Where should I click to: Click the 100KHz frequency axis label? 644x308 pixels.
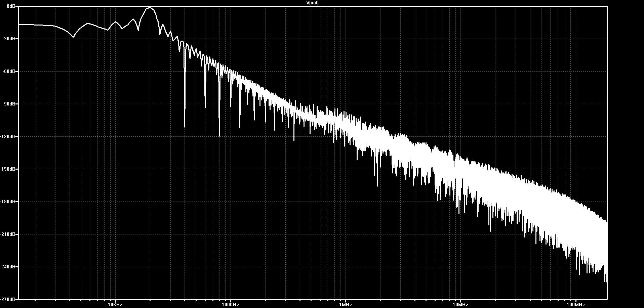click(x=230, y=305)
